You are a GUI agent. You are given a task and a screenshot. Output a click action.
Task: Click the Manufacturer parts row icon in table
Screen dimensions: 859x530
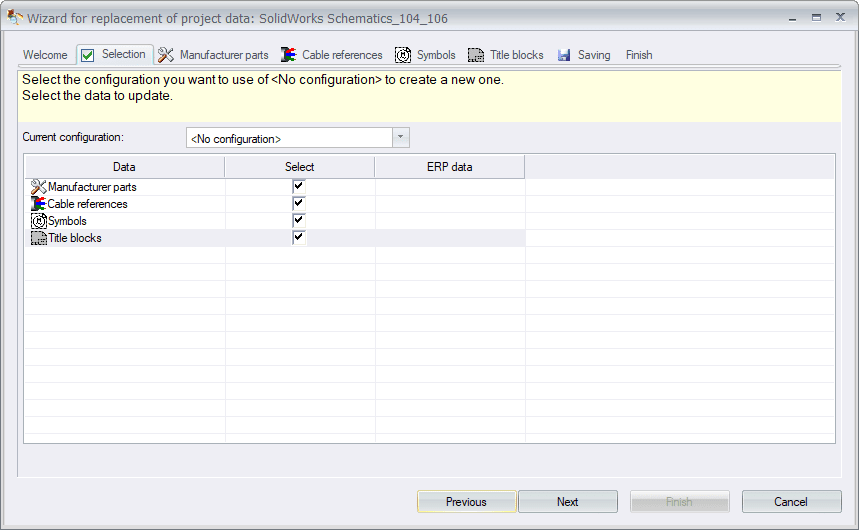click(x=38, y=187)
